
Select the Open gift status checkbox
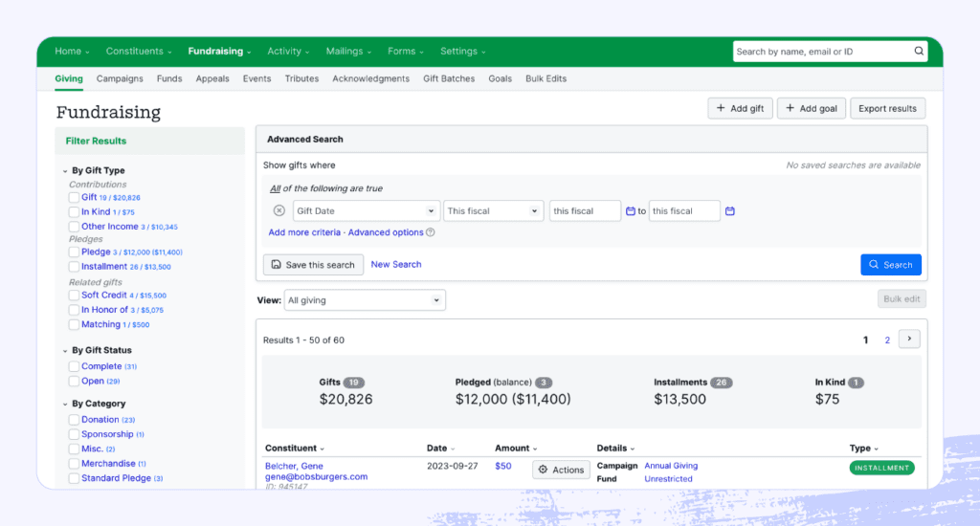click(x=74, y=381)
